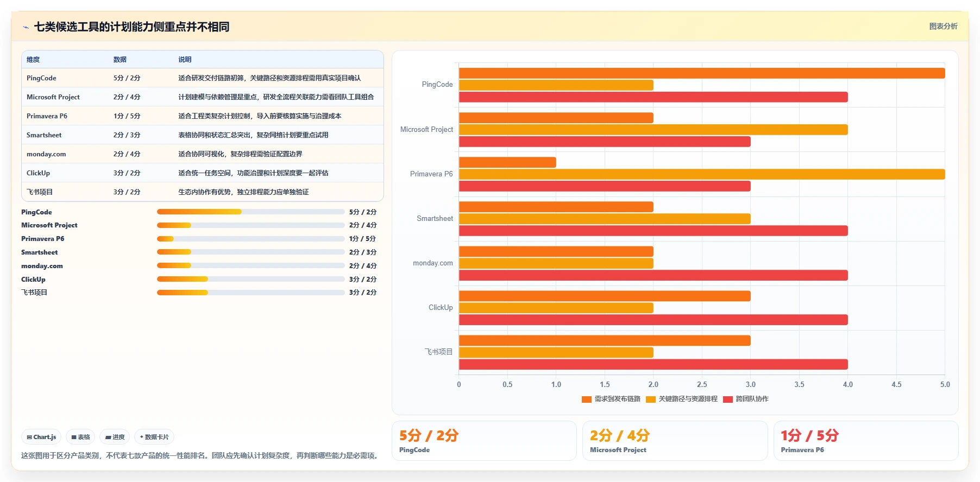Select ClickUp name cell in table
The image size is (980, 482).
point(38,173)
